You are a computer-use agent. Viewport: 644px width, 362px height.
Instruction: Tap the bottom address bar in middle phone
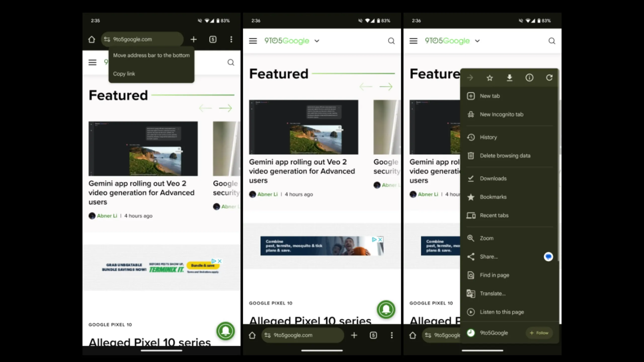303,335
